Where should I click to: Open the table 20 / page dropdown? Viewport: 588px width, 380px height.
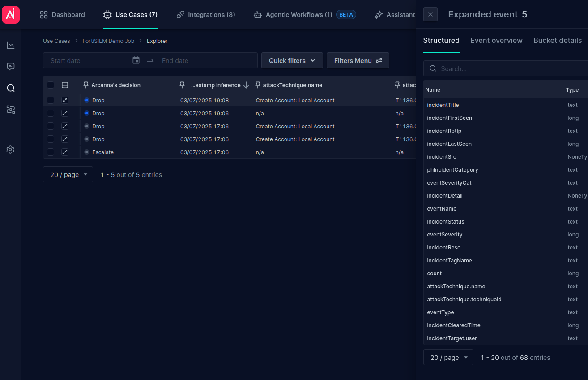(68, 174)
